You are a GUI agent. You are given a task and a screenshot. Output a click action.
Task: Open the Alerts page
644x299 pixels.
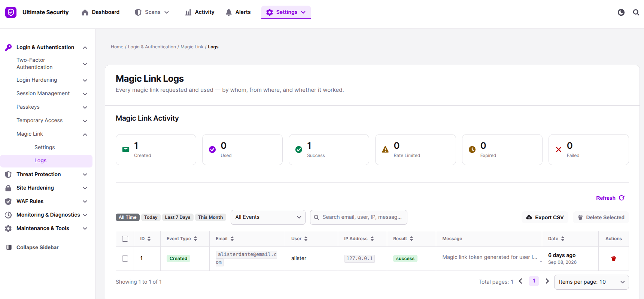pyautogui.click(x=238, y=12)
